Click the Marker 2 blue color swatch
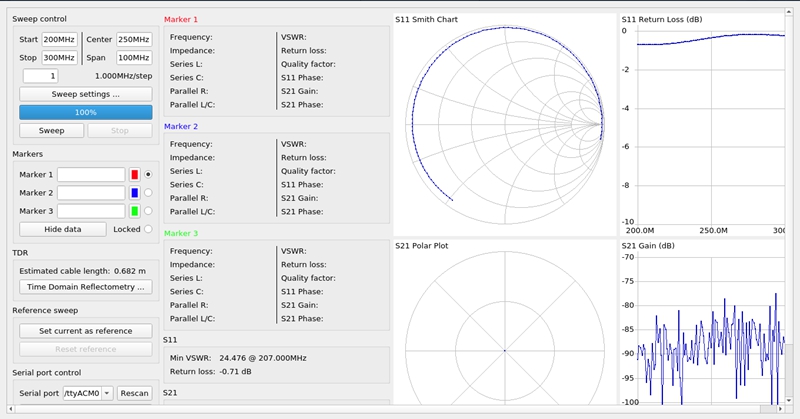Screen dimensions: 800x419 [134, 193]
